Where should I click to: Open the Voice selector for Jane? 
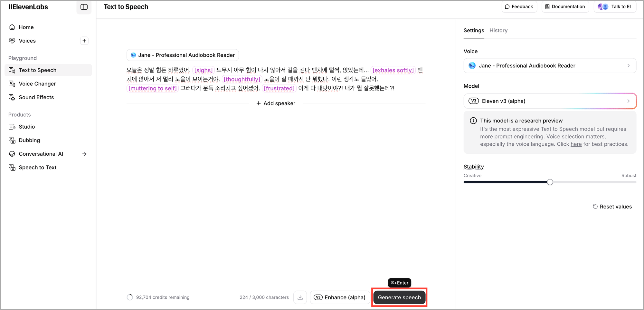(x=550, y=66)
